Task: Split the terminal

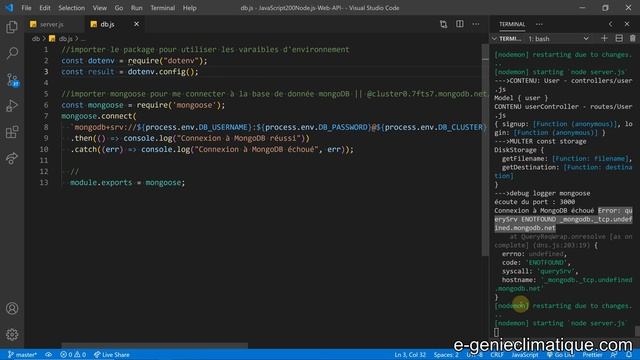Action: click(619, 38)
